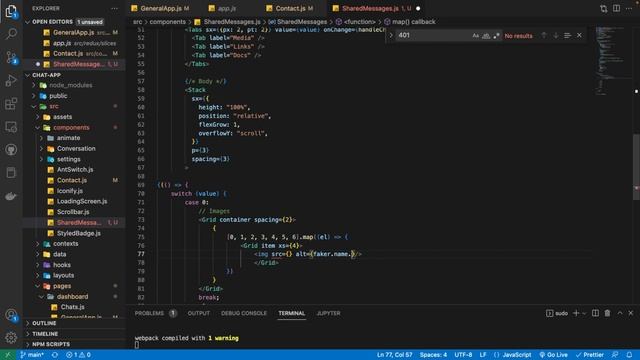Click the find input containing 401
640x360 pixels.
(x=433, y=36)
